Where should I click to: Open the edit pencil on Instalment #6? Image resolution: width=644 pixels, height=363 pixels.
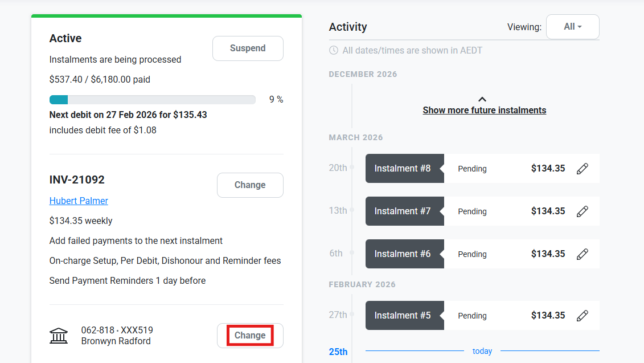(582, 254)
